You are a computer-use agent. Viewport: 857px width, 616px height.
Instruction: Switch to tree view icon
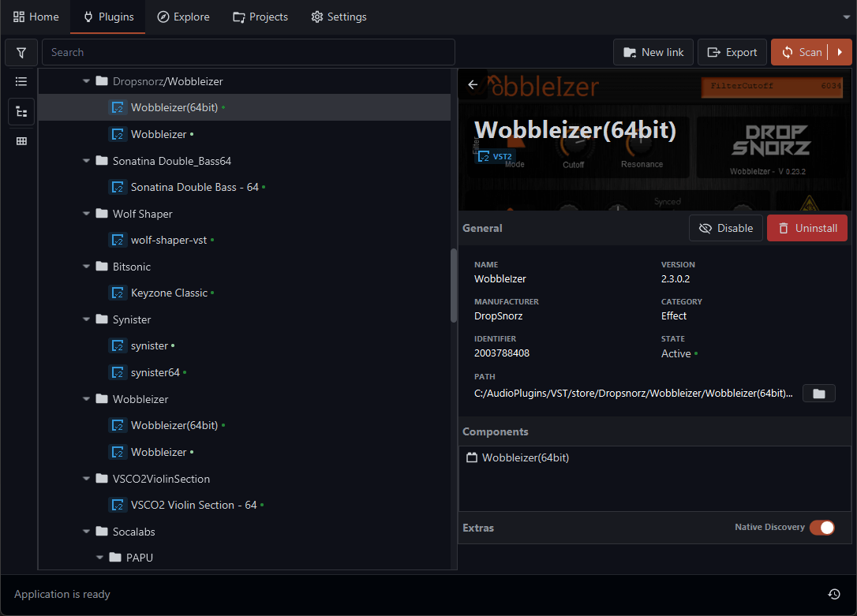[21, 112]
